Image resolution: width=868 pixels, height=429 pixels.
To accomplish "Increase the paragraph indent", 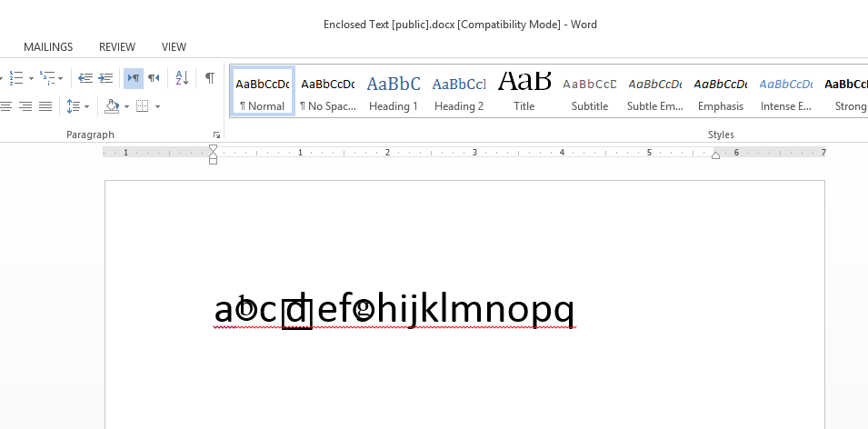I will click(105, 78).
